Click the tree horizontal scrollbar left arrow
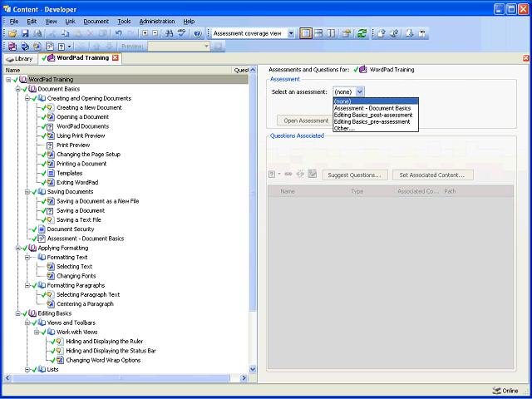The image size is (532, 399). (7, 377)
